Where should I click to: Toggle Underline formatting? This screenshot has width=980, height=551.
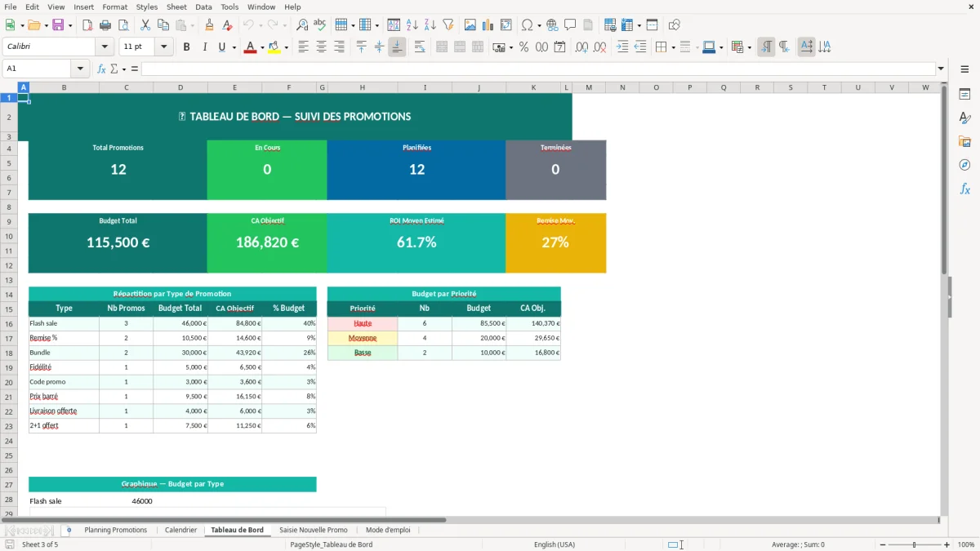pyautogui.click(x=221, y=47)
